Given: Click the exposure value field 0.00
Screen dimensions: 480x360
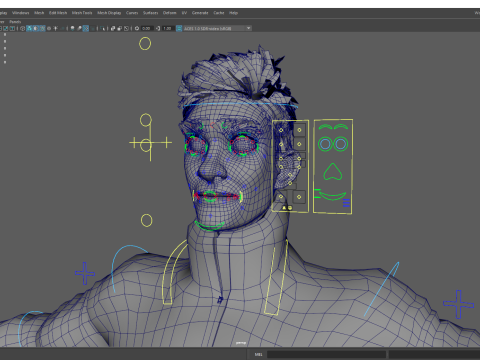Looking at the screenshot, I should pyautogui.click(x=146, y=28).
